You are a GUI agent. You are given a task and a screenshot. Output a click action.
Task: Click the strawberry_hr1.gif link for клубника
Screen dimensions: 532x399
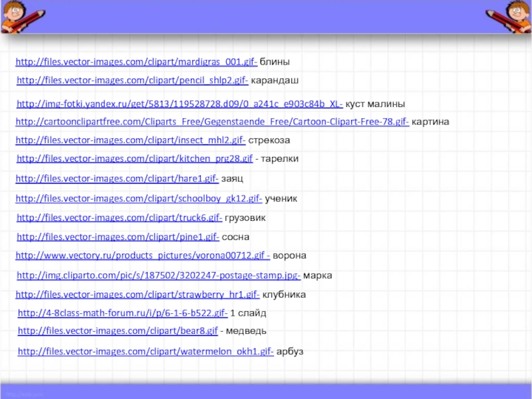point(137,294)
